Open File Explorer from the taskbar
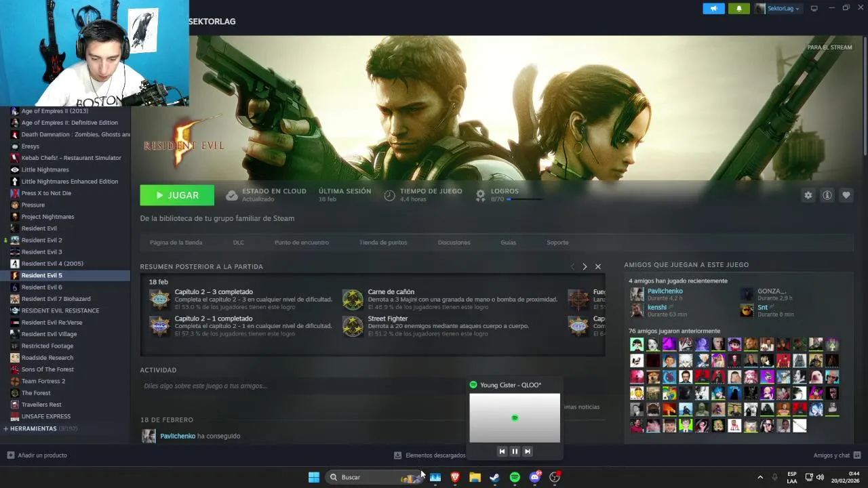 [475, 477]
